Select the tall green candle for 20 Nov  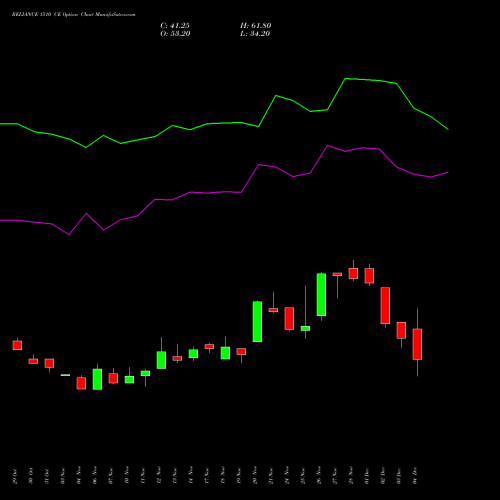click(x=257, y=321)
